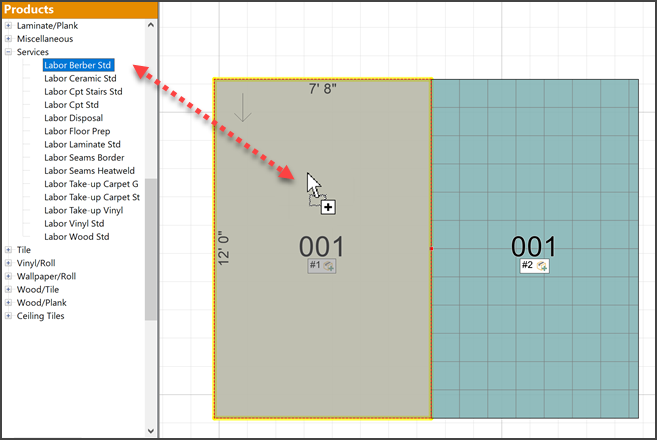This screenshot has width=657, height=440.
Task: Click the Laminate/Plank label
Action: coord(47,26)
